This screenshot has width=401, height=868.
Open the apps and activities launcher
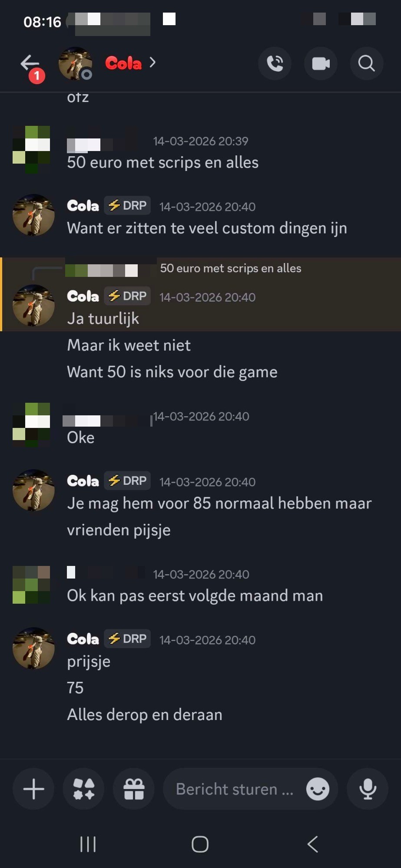tap(83, 789)
